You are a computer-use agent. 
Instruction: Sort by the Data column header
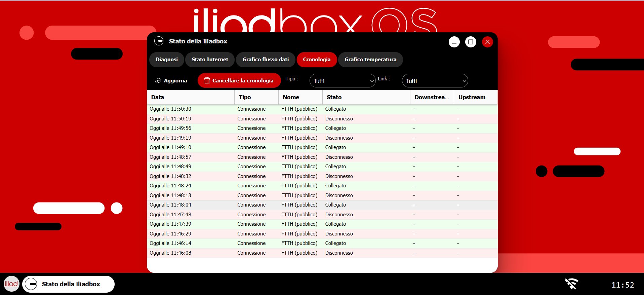tap(191, 97)
